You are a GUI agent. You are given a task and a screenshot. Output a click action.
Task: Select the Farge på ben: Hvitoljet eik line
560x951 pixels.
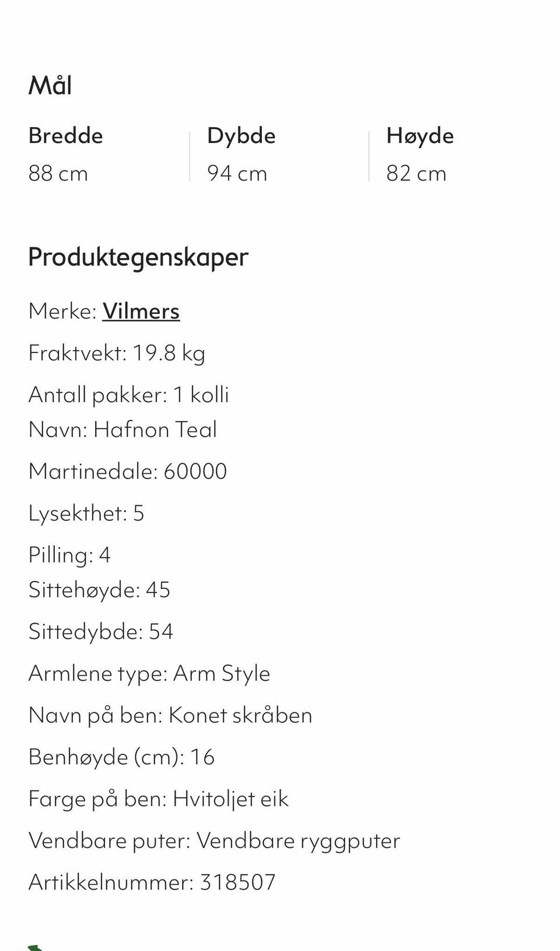pos(158,799)
